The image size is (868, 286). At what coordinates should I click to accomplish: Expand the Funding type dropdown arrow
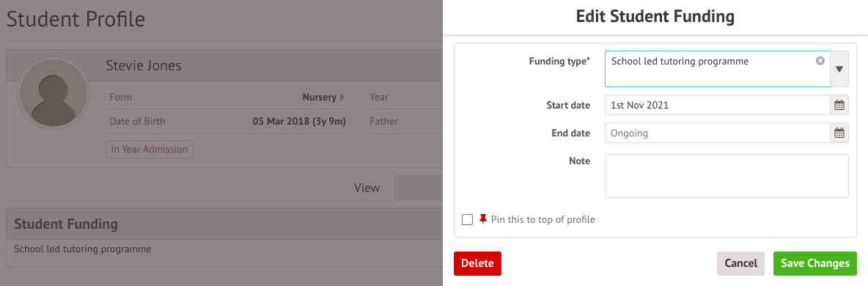(839, 69)
